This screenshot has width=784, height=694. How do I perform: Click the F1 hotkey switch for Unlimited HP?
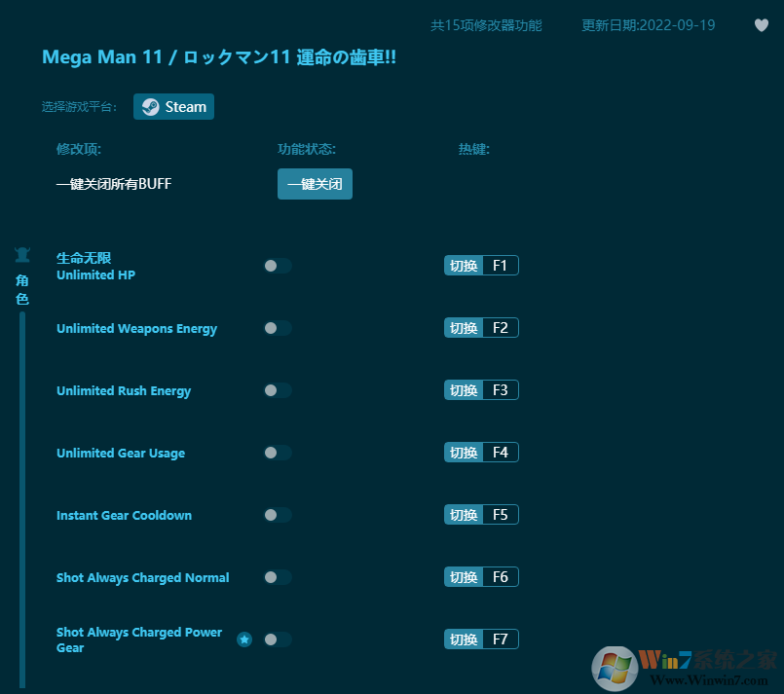[x=480, y=265]
